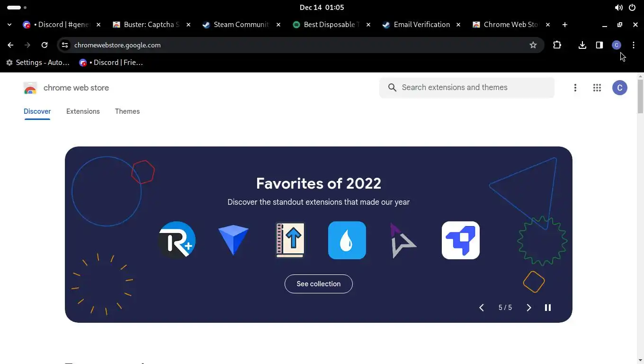The width and height of the screenshot is (644, 364).
Task: Open the Google apps grid
Action: coord(597,88)
